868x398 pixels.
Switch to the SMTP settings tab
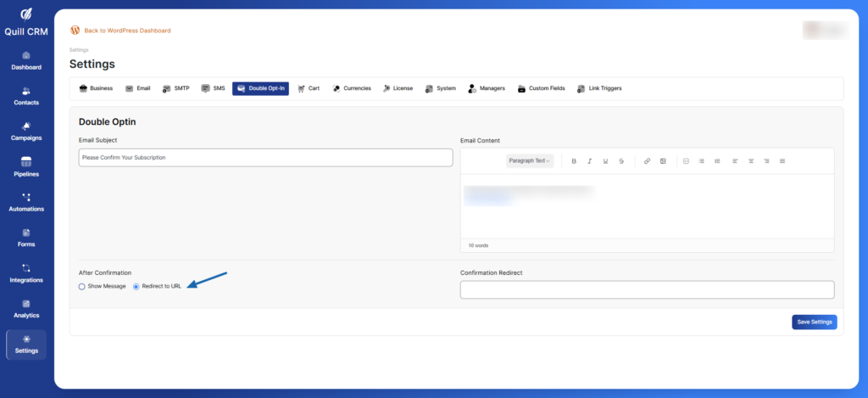(175, 88)
